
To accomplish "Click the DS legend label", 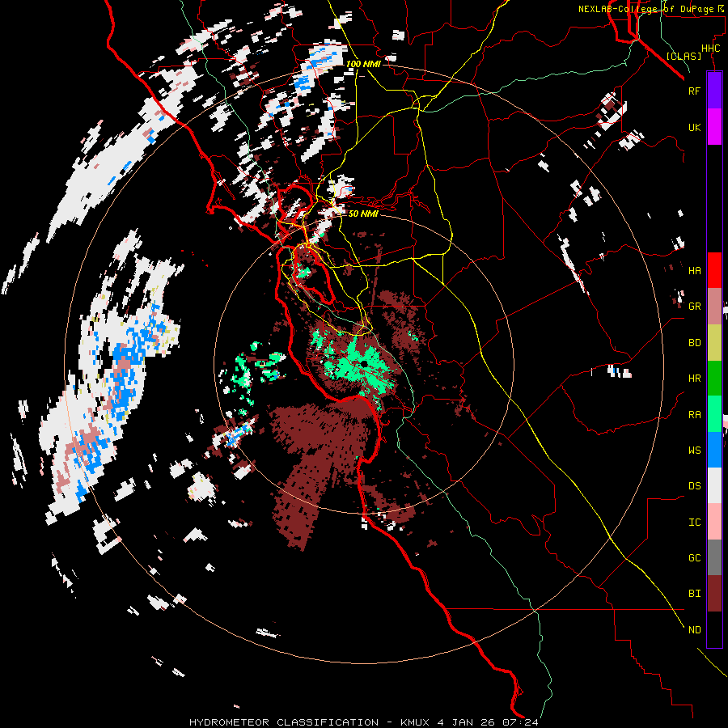I will pyautogui.click(x=694, y=485).
